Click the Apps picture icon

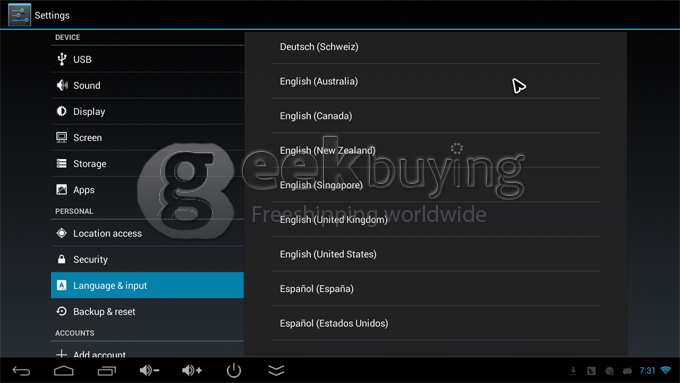[62, 190]
